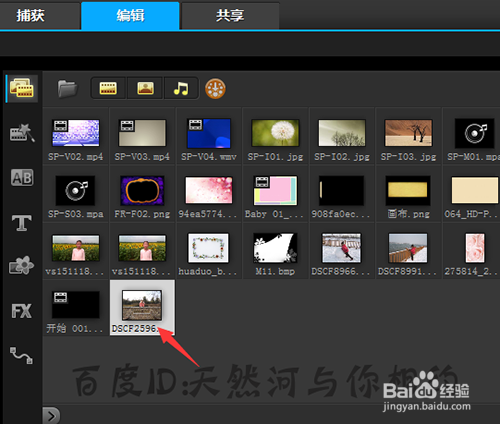This screenshot has width=500, height=424.
Task: Toggle the show photos filter
Action: [x=145, y=89]
